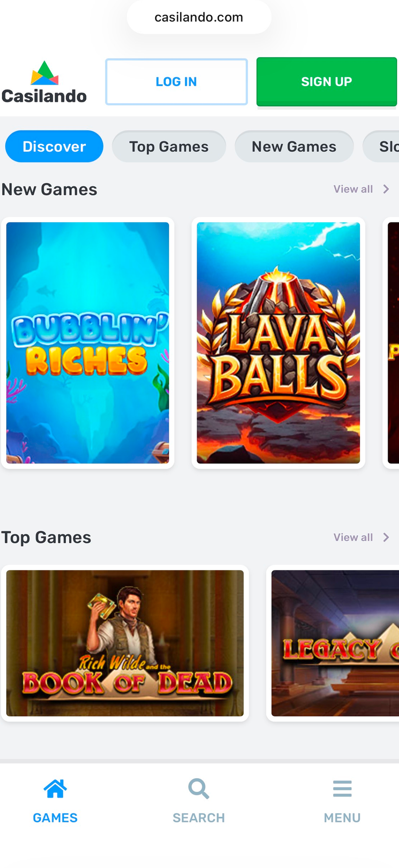The width and height of the screenshot is (399, 868).
Task: Switch to the New Games tab
Action: 294,147
